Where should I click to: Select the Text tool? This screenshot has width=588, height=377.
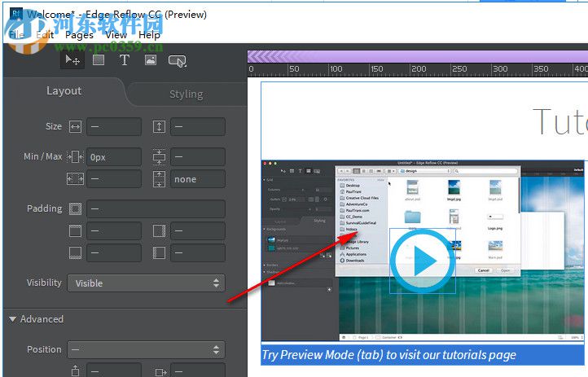coord(124,60)
